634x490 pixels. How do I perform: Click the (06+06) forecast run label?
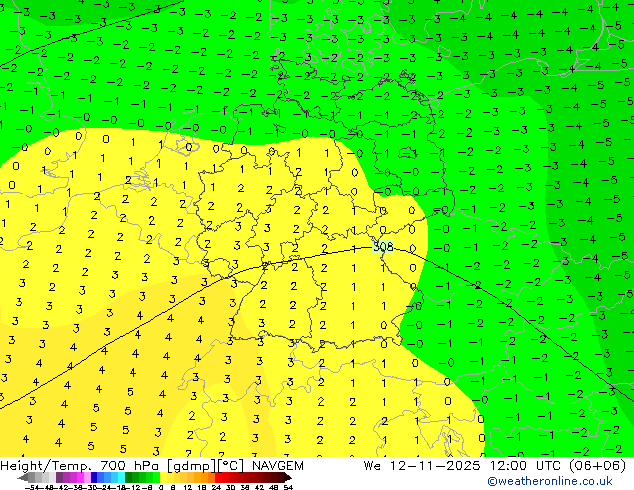coord(597,466)
